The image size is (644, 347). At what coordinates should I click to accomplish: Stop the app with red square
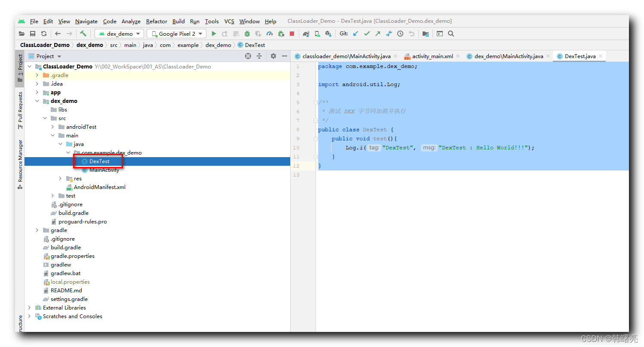tap(292, 34)
